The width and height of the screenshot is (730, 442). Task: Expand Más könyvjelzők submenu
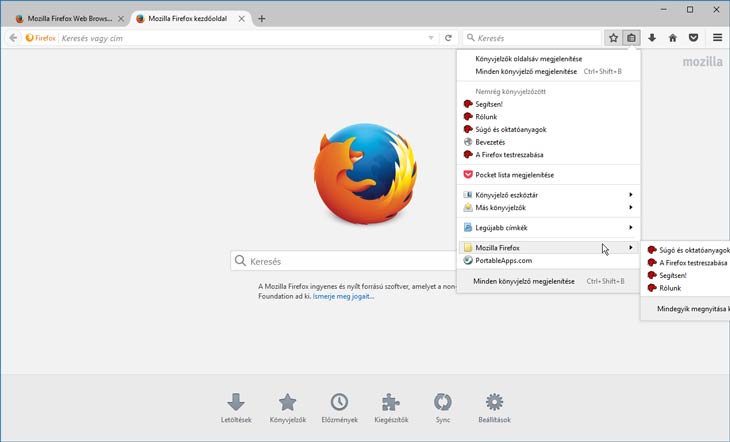[x=548, y=207]
